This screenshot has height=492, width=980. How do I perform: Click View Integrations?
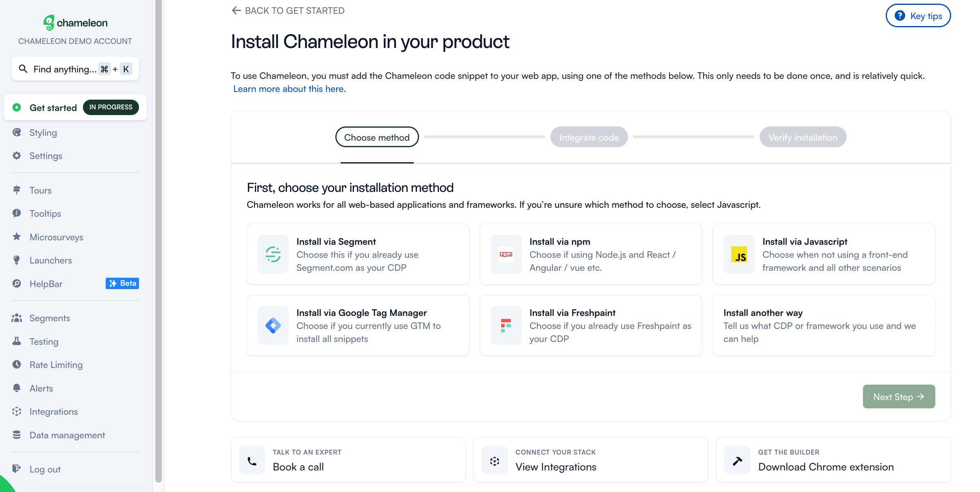pos(556,467)
